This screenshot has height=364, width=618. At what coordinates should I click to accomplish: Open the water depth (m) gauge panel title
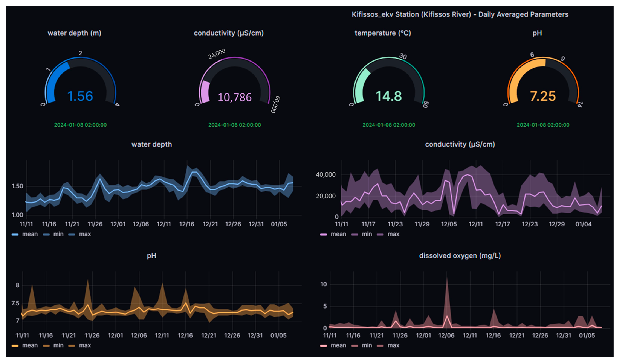[74, 33]
